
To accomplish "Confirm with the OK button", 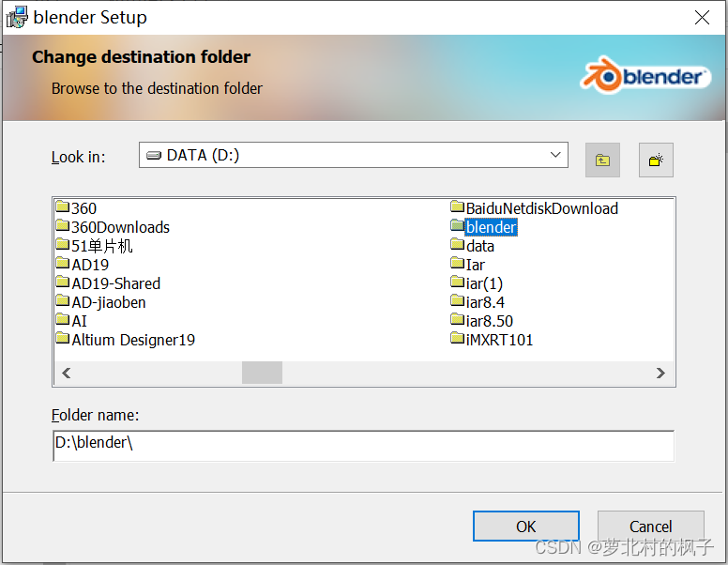I will tap(526, 527).
